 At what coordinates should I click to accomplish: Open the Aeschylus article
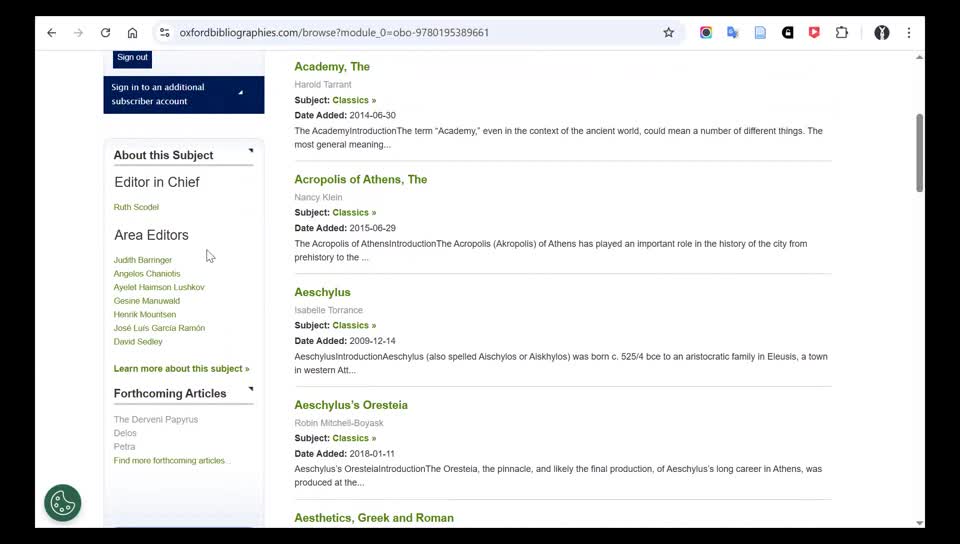coord(322,292)
